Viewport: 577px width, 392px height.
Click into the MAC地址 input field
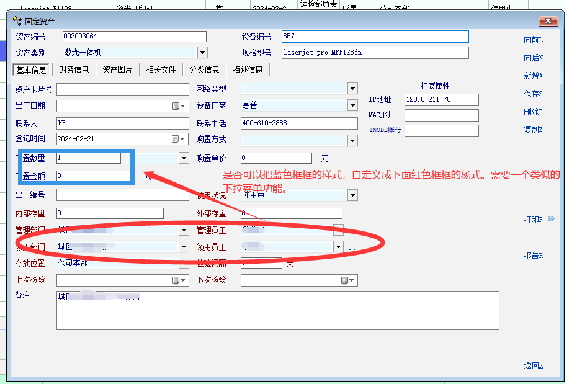441,116
